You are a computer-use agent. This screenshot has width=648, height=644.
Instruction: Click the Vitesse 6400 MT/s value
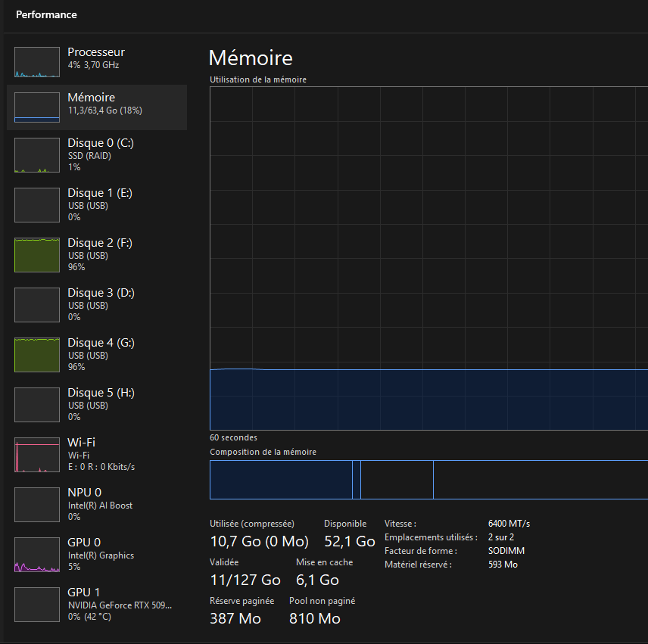click(509, 524)
